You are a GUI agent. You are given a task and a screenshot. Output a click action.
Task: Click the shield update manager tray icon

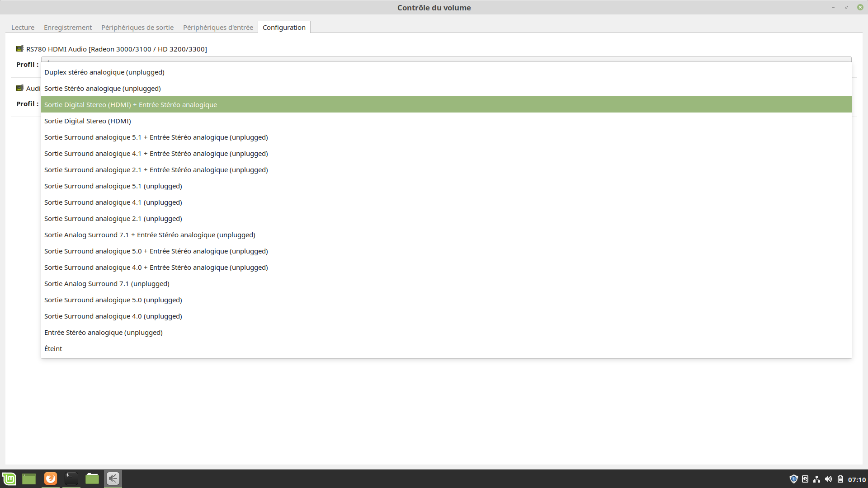click(x=793, y=479)
